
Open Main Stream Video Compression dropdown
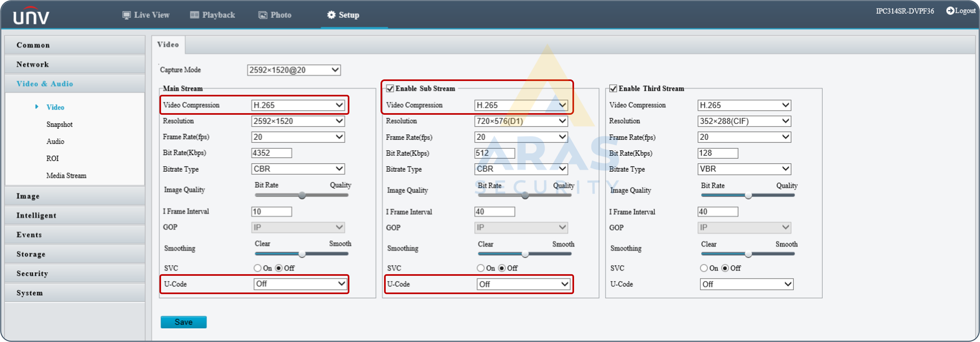point(298,105)
